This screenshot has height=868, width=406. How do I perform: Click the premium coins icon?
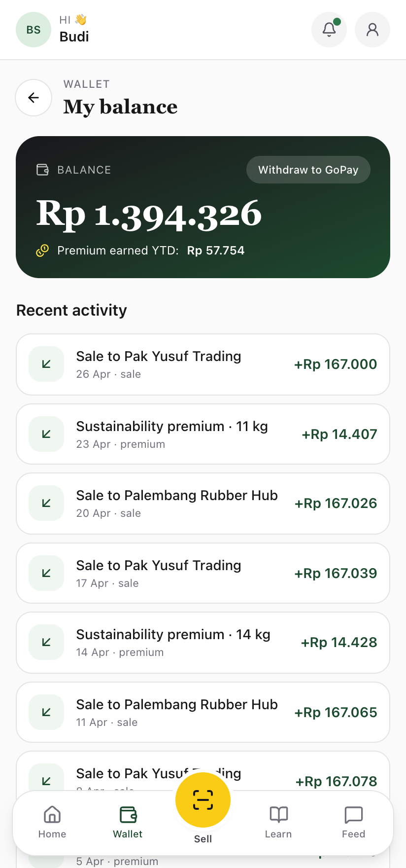pyautogui.click(x=42, y=251)
